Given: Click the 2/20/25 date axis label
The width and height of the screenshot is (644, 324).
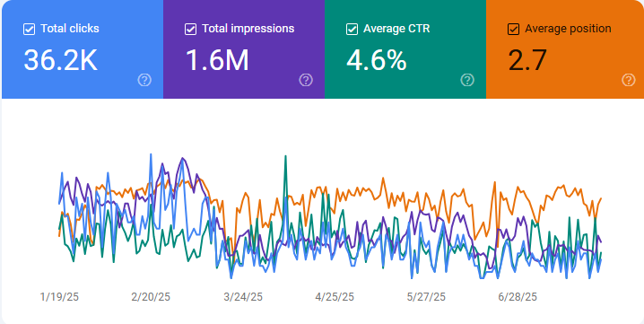Looking at the screenshot, I should pos(151,297).
